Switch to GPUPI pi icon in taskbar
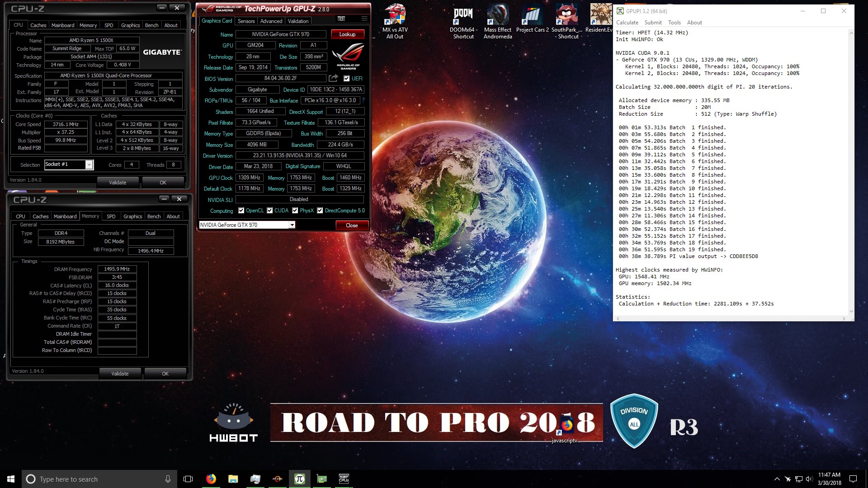868x488 pixels. click(x=299, y=479)
